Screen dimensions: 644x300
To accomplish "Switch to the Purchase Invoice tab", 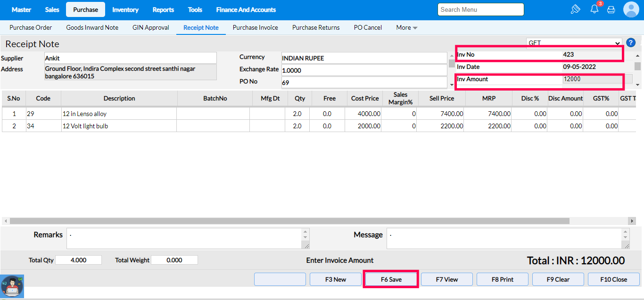I will click(255, 28).
